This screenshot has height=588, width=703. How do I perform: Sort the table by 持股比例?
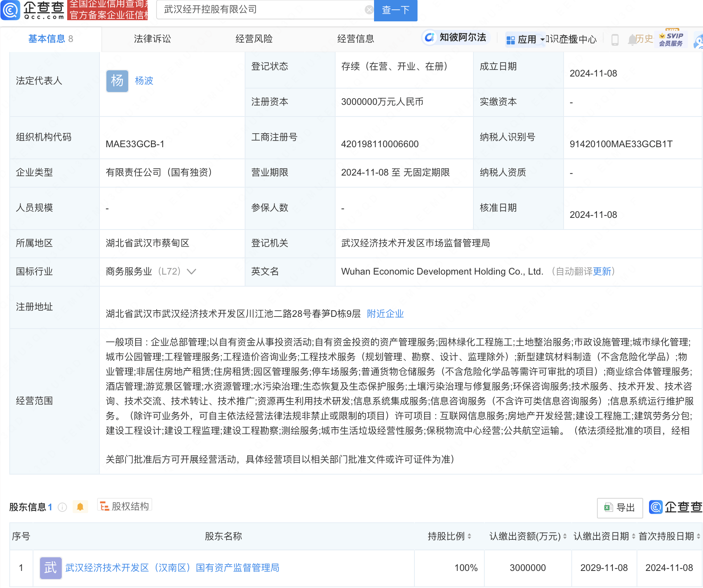pyautogui.click(x=469, y=536)
